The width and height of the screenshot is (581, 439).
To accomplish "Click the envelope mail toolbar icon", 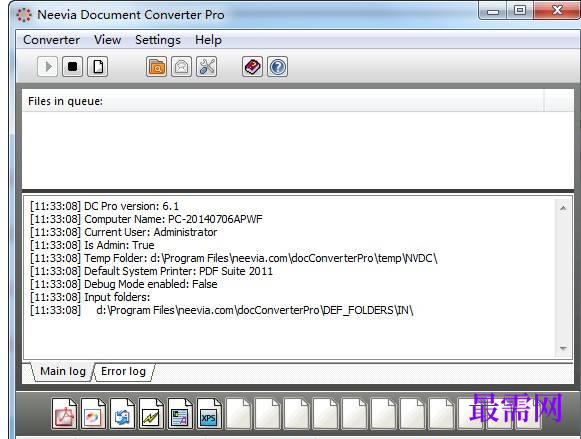I will point(182,67).
